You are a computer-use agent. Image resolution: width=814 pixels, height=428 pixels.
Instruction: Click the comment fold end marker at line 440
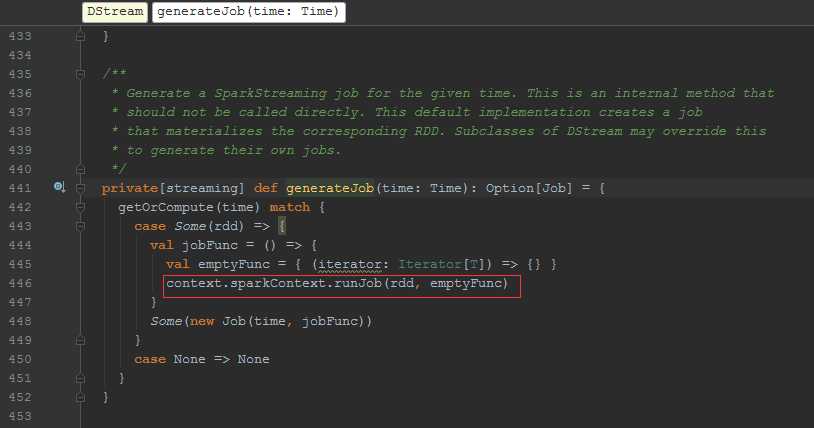click(x=80, y=169)
